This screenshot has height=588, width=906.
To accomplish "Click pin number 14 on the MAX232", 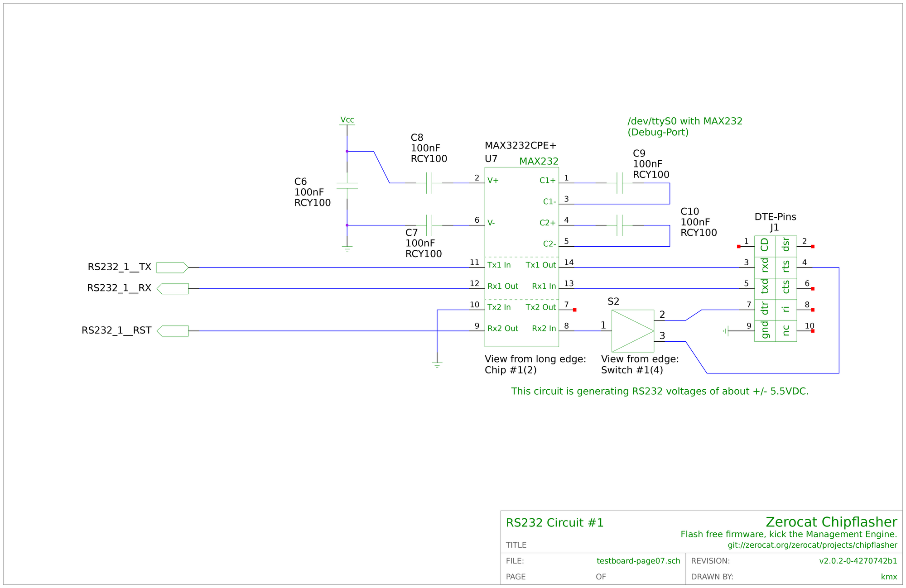I will coord(569,263).
